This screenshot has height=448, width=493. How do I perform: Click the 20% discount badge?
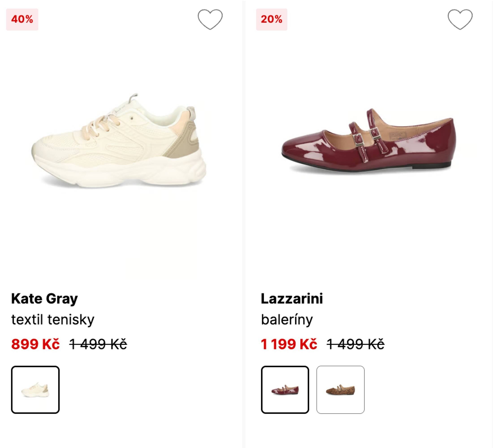271,19
